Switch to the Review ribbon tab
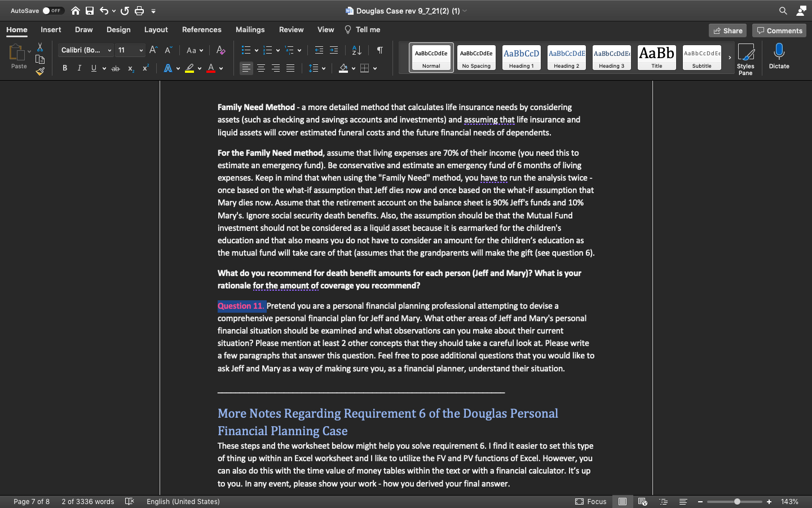812x508 pixels. (291, 29)
